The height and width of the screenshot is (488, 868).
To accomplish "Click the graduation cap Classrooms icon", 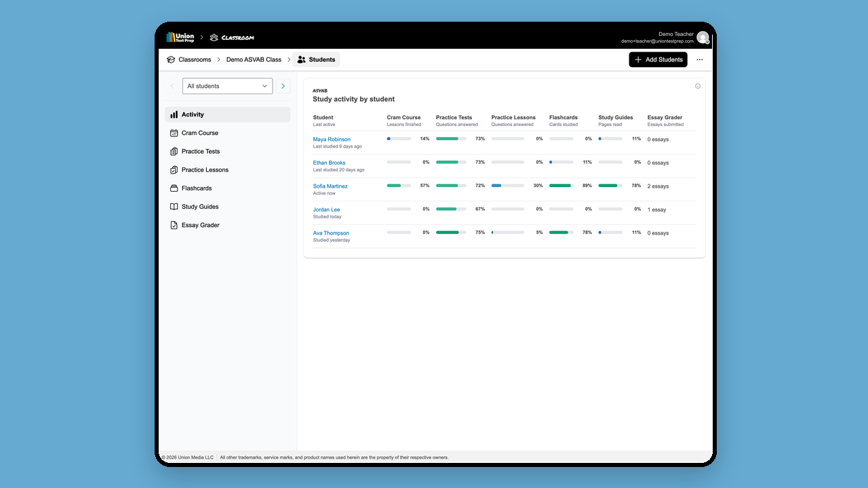I will 171,60.
